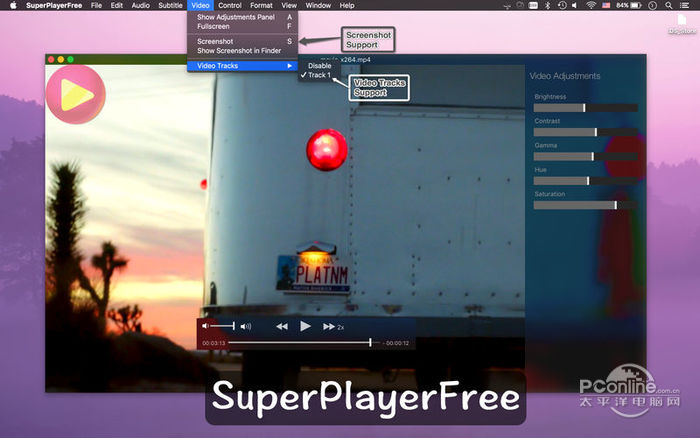Click the play button in player controls
The image size is (700, 438).
[305, 326]
